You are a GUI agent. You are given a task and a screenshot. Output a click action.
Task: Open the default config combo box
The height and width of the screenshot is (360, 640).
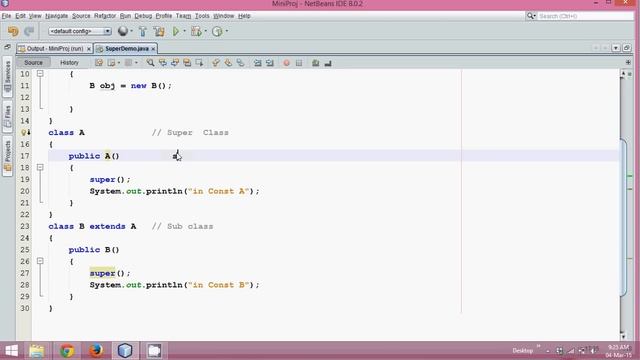click(80, 31)
